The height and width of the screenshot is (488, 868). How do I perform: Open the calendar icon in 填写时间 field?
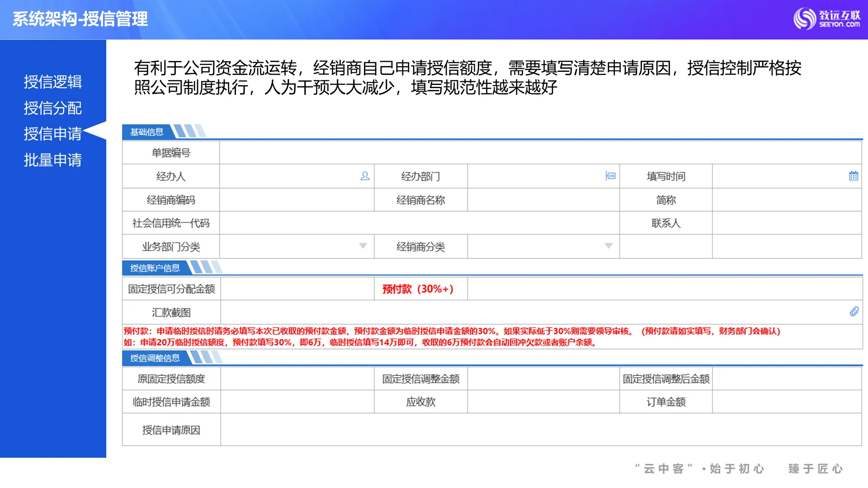854,176
